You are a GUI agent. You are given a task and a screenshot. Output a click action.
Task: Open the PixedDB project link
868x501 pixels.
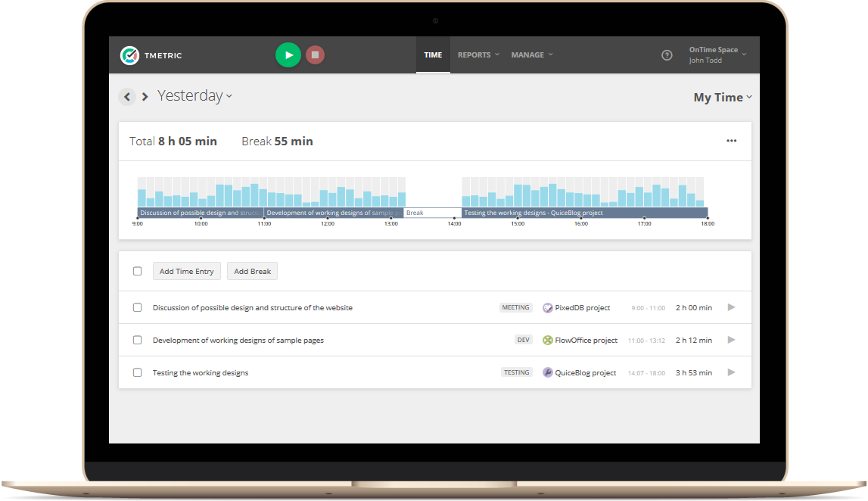point(583,308)
